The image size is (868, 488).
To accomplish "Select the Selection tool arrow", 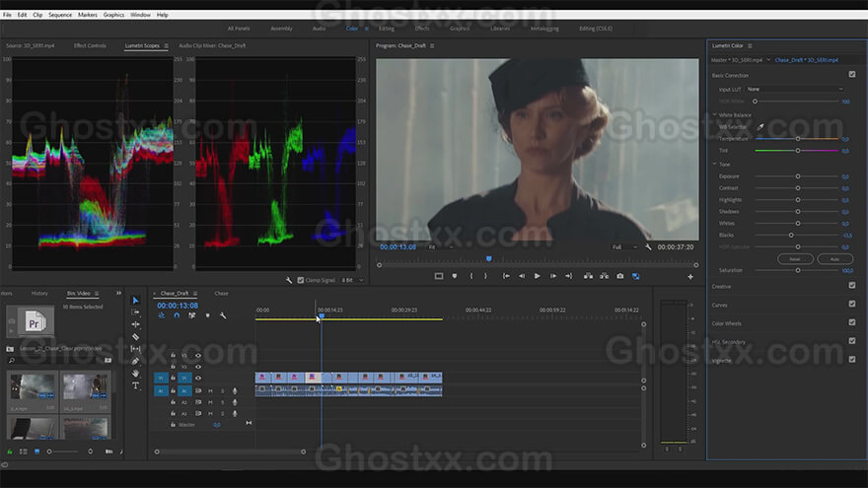I will point(136,300).
